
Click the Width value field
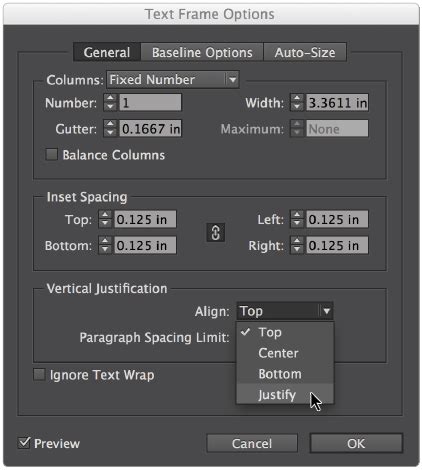337,102
